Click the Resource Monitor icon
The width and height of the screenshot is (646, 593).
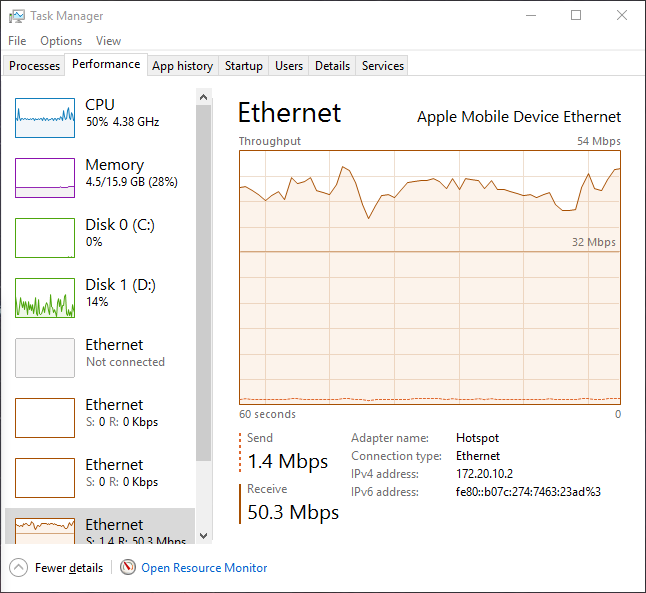coord(128,568)
